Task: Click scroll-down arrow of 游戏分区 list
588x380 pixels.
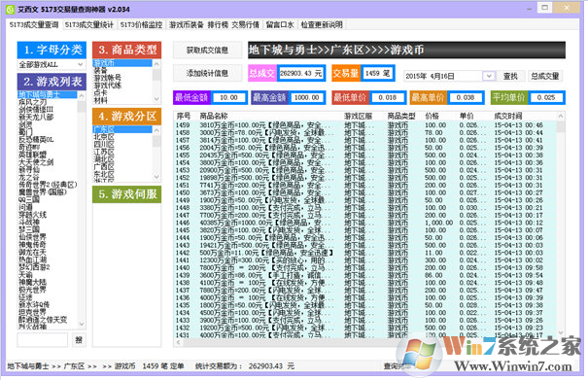Action: click(156, 176)
